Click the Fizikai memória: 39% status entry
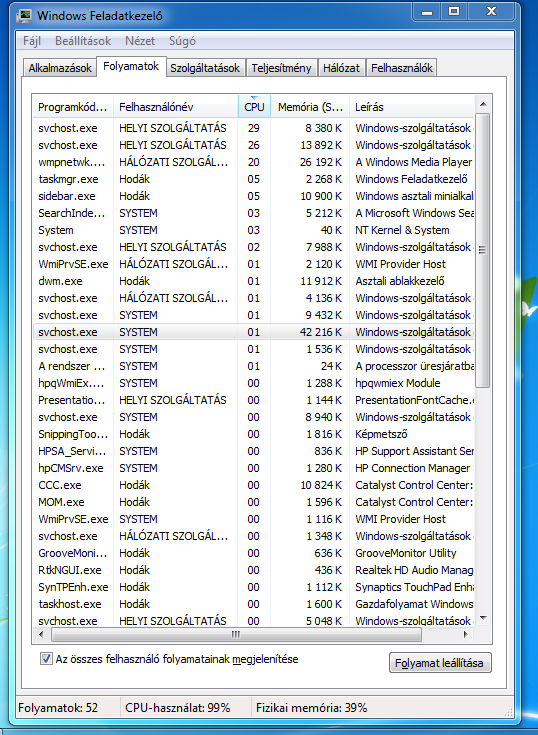Viewport: 538px width, 735px height. (x=312, y=707)
